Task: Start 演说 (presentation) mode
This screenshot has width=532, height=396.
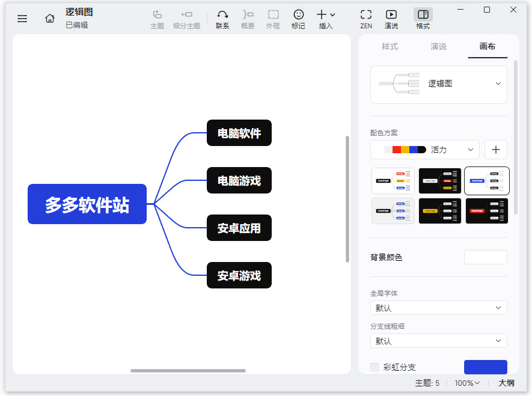Action: coord(391,18)
